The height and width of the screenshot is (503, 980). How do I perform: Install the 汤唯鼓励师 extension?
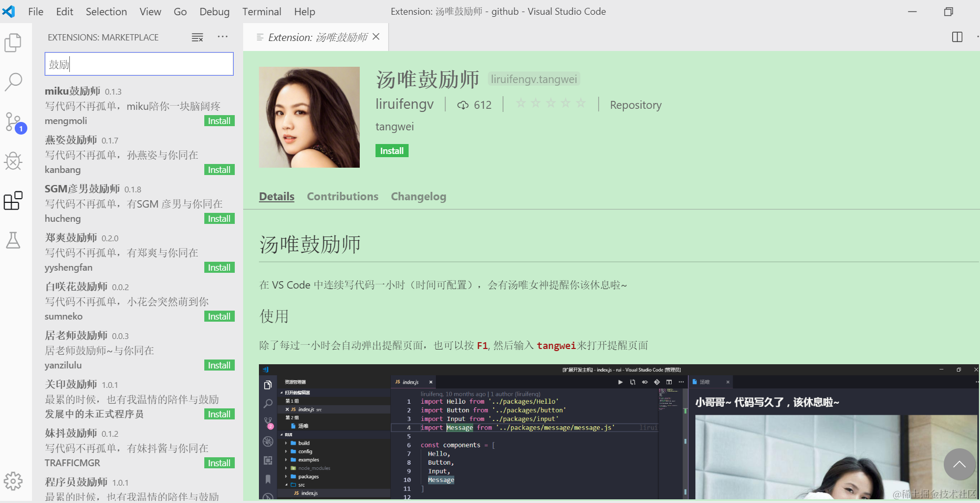point(391,150)
